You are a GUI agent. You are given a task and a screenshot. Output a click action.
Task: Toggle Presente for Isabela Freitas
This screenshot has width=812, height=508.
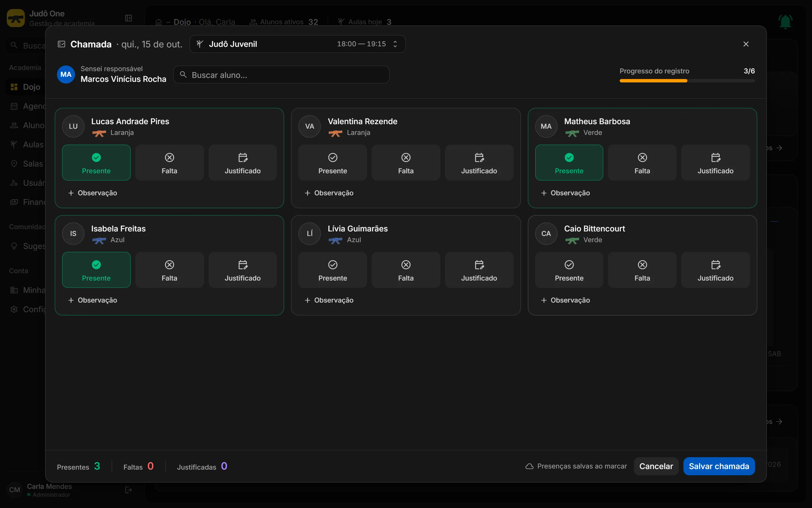[96, 270]
